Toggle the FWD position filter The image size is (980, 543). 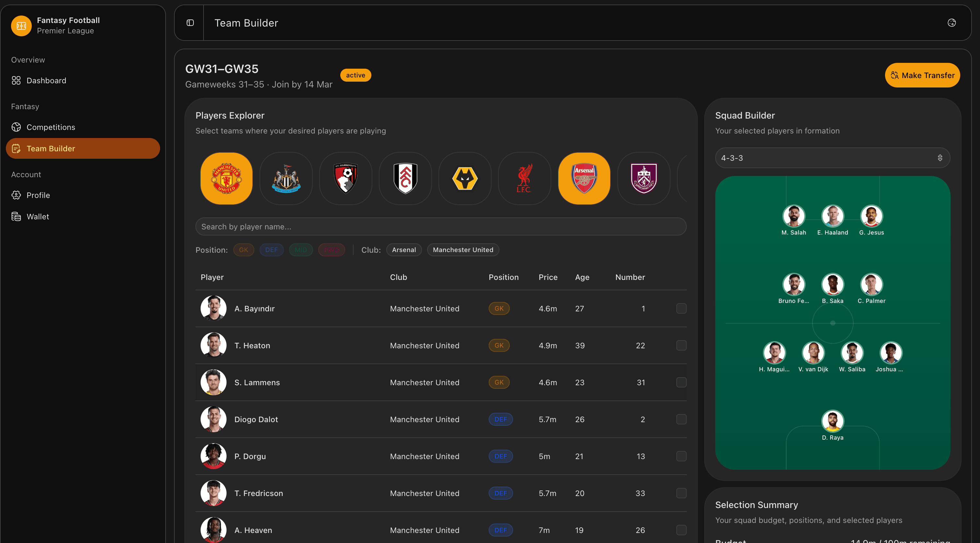point(331,250)
